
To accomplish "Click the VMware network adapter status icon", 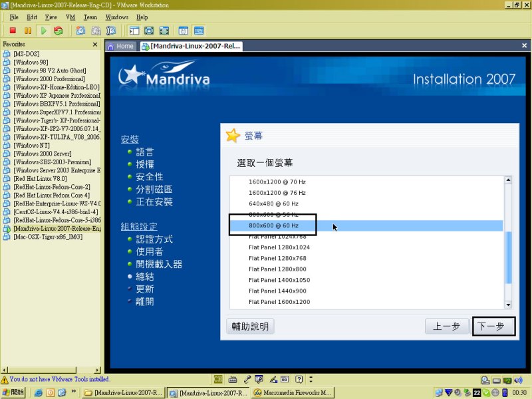I will pyautogui.click(x=507, y=380).
